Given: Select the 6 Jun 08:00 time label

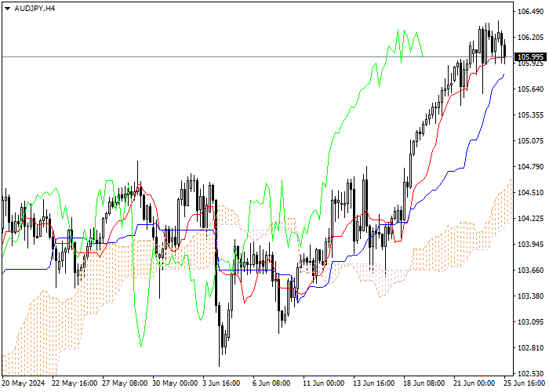Looking at the screenshot, I should coord(271,383).
